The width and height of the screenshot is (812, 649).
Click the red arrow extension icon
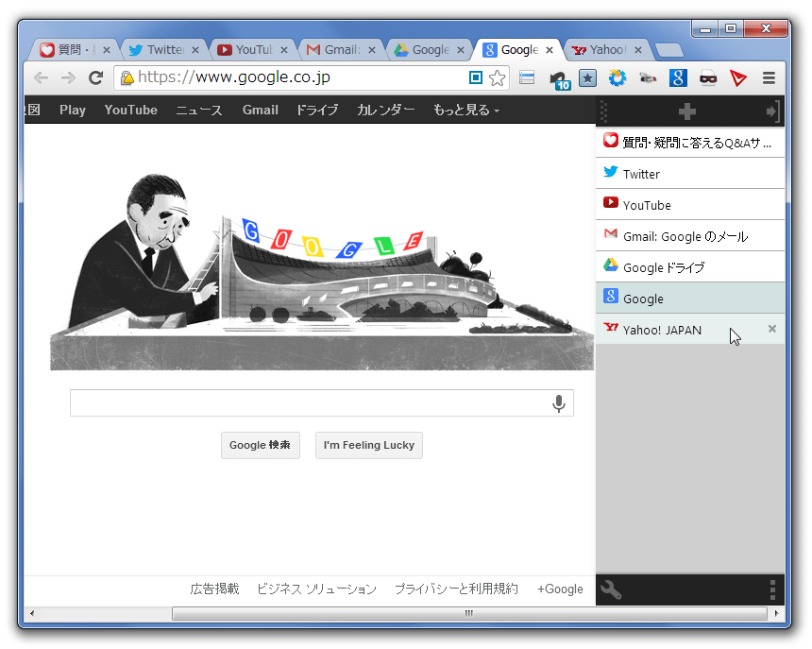[x=738, y=78]
